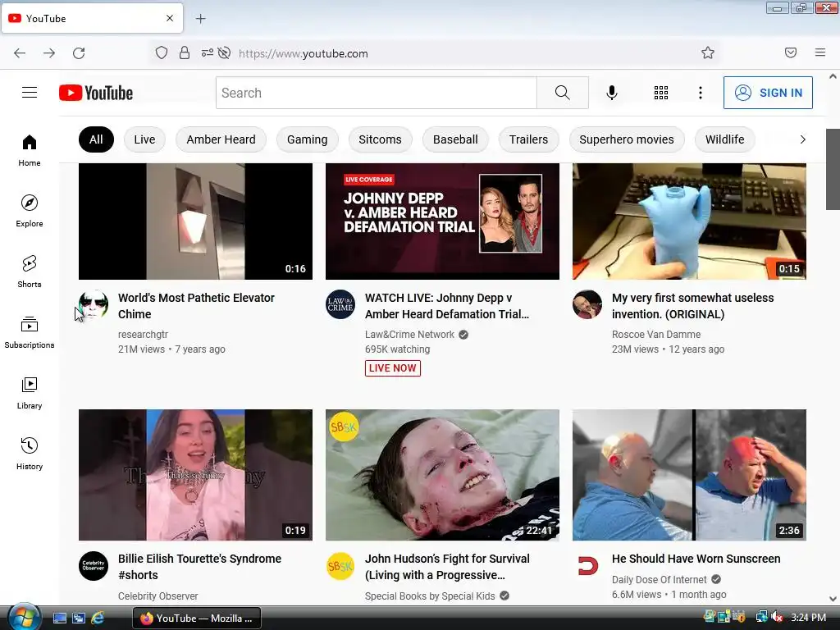This screenshot has height=630, width=840.
Task: Play the elevator chime video thumbnail
Action: [195, 221]
